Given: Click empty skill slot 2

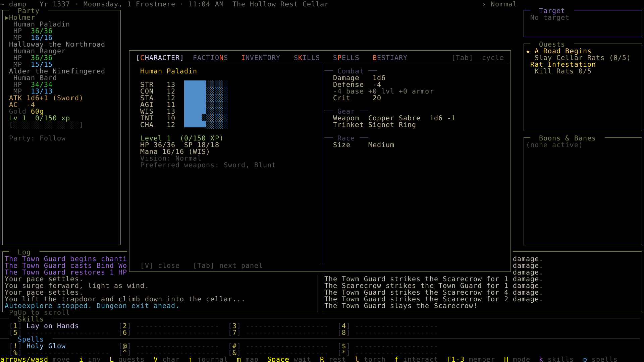Looking at the screenshot, I should (169, 326).
